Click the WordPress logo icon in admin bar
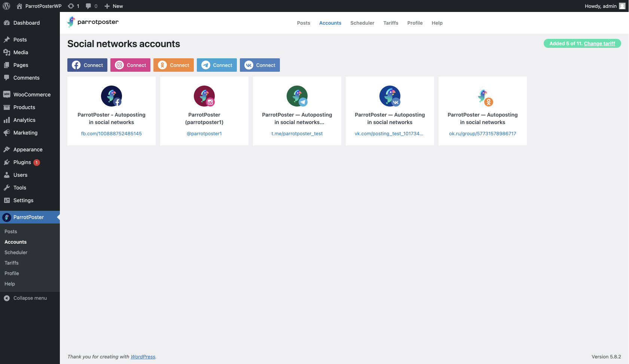Image resolution: width=629 pixels, height=364 pixels. tap(6, 6)
